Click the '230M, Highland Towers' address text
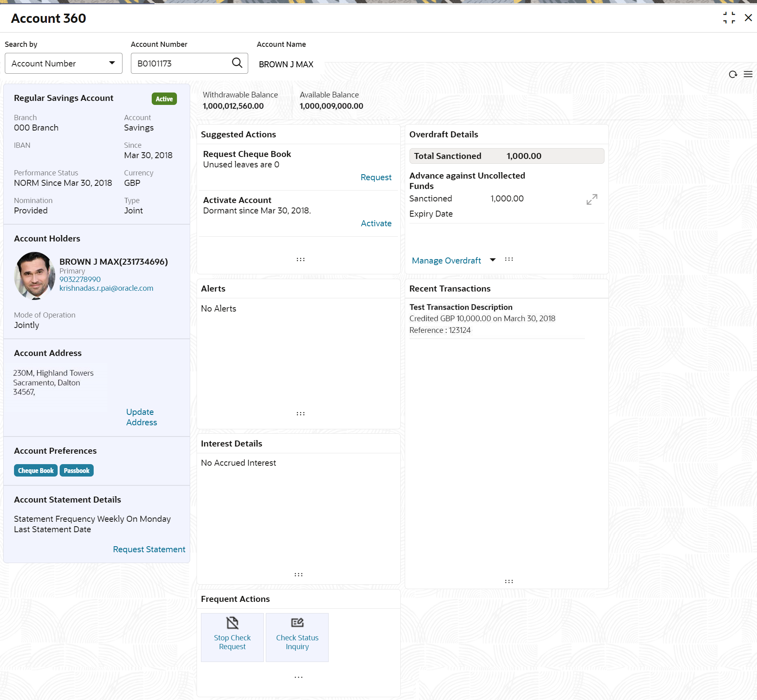This screenshot has width=757, height=700. tap(53, 373)
